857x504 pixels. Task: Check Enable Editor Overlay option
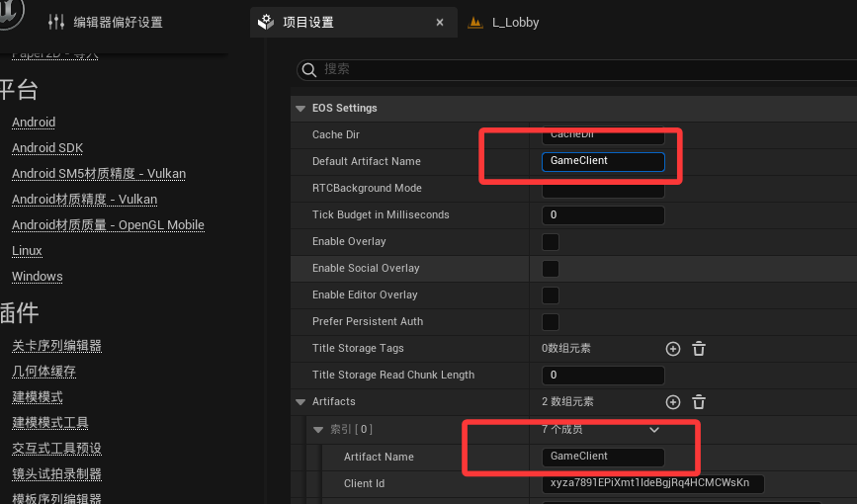click(551, 295)
